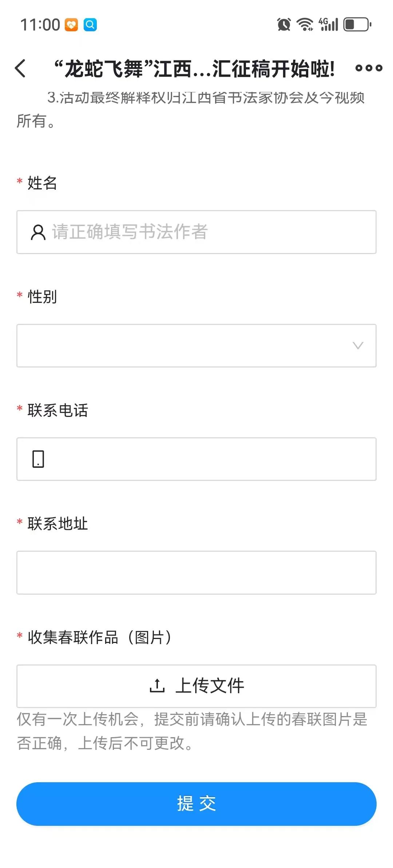The height and width of the screenshot is (868, 393).
Task: Click the 上传文件 upload file button
Action: 196,686
